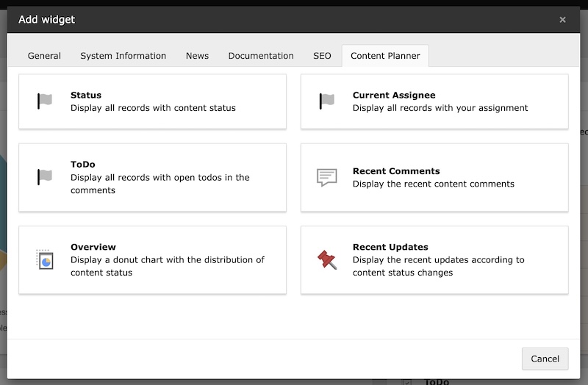588x385 pixels.
Task: Click the speech bubble Recent Comments icon
Action: click(327, 177)
